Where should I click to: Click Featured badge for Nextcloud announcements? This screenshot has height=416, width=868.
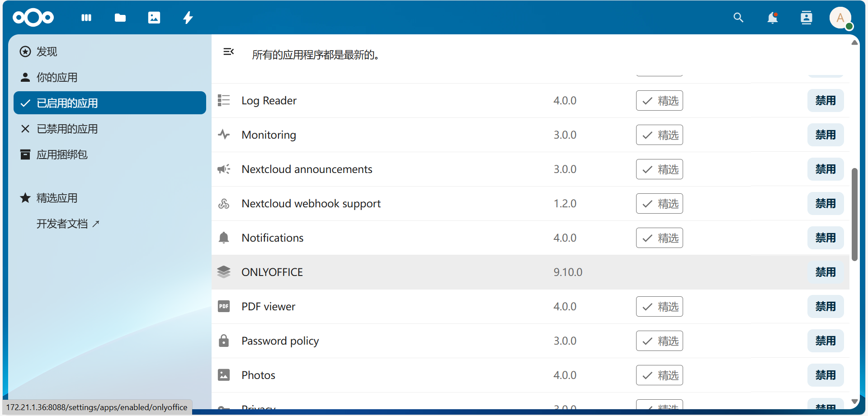point(660,169)
